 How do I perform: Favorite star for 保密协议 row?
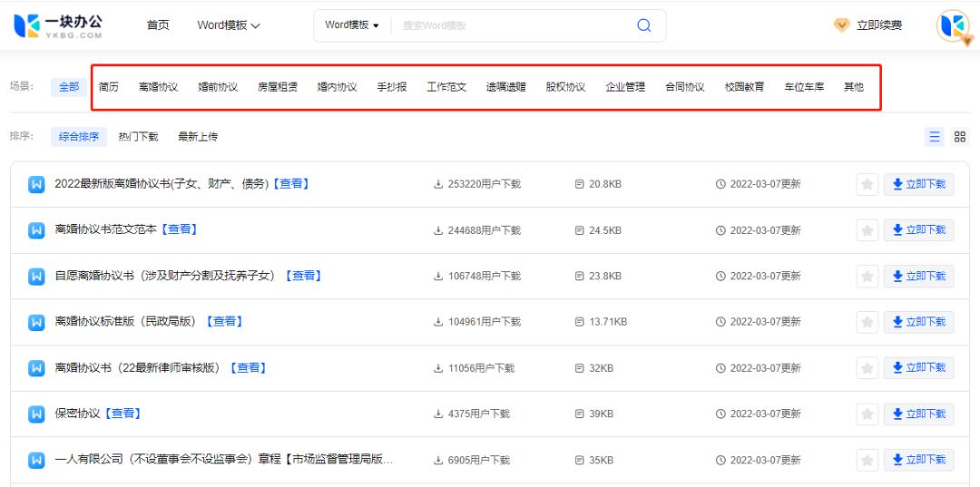(x=867, y=414)
